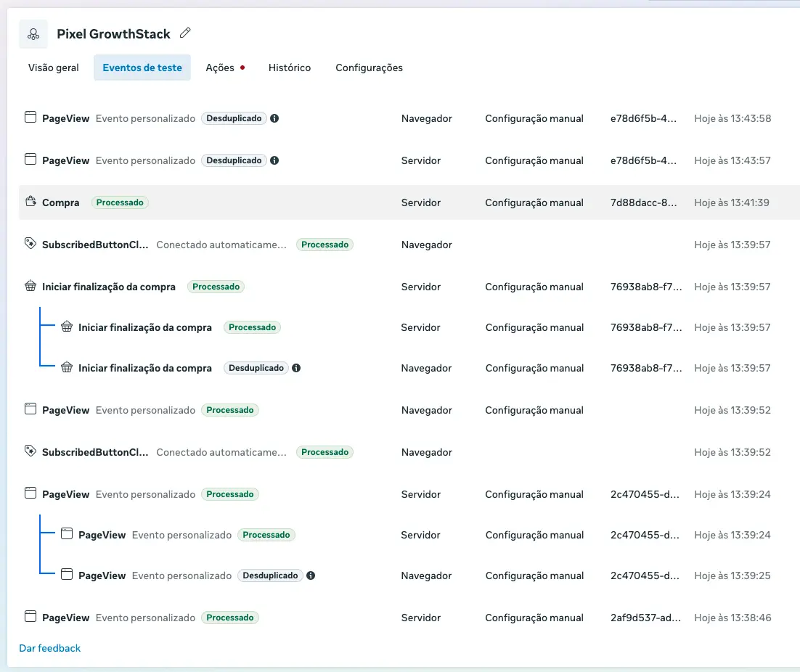The width and height of the screenshot is (800, 672).
Task: Click Navegador in PageView row at 13:43:58
Action: click(427, 118)
